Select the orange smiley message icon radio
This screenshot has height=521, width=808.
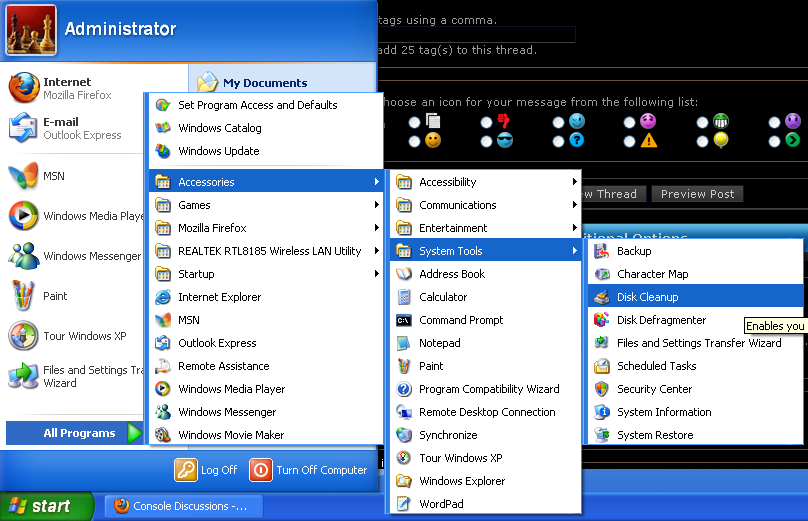pyautogui.click(x=414, y=141)
